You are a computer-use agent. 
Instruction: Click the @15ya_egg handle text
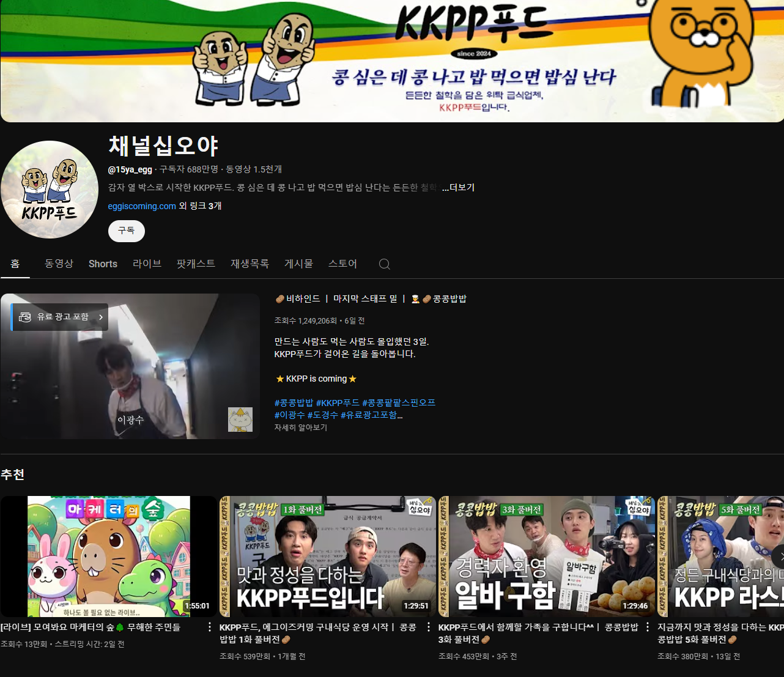pos(130,169)
